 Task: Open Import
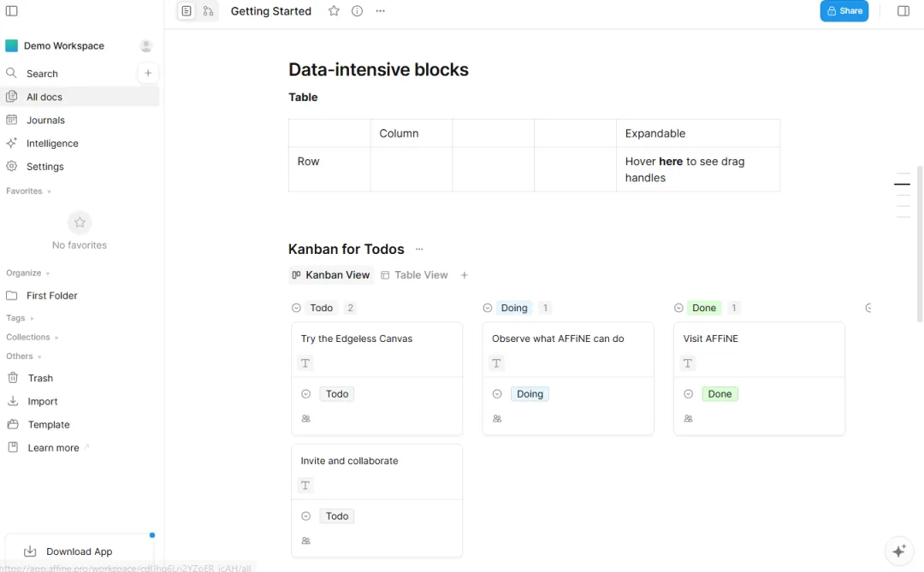(80, 401)
